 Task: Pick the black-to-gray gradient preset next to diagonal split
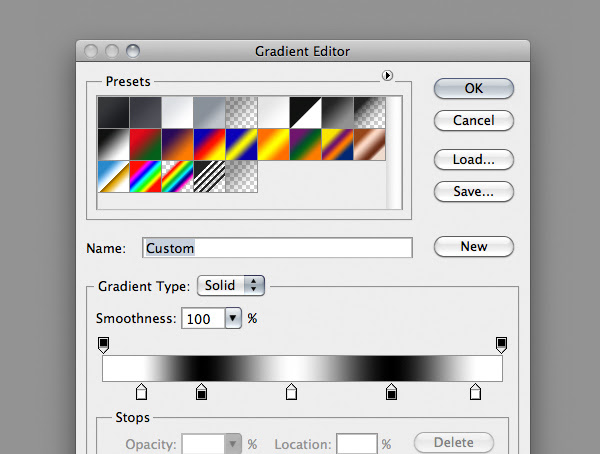[x=338, y=113]
